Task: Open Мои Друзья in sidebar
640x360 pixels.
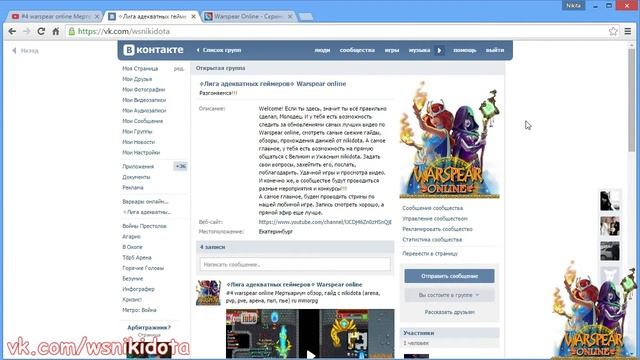Action: [x=137, y=79]
